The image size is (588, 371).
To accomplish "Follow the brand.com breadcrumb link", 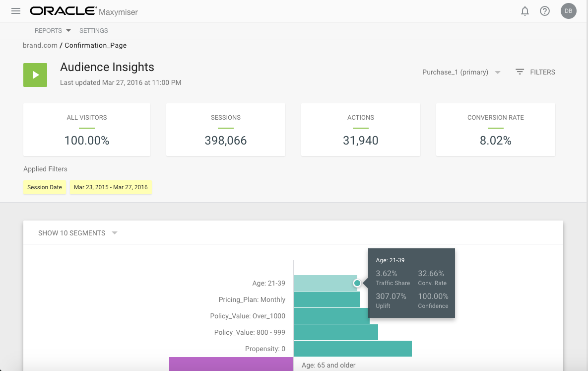I will [x=40, y=45].
